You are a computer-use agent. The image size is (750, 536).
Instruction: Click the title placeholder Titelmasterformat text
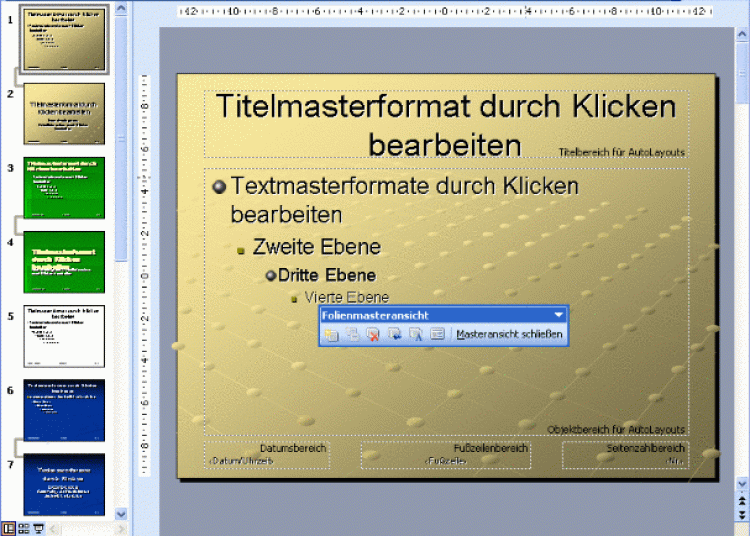click(446, 124)
